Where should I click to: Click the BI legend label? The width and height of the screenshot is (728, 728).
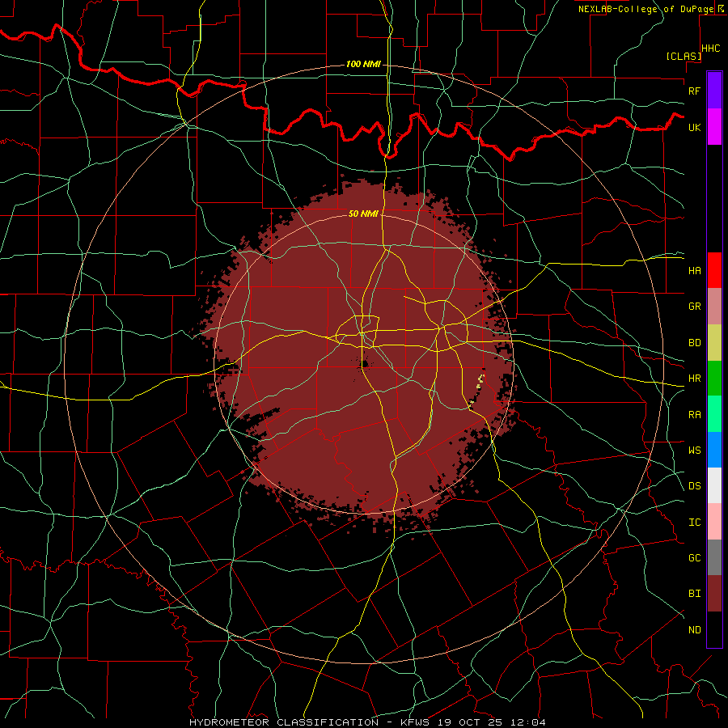coord(694,594)
